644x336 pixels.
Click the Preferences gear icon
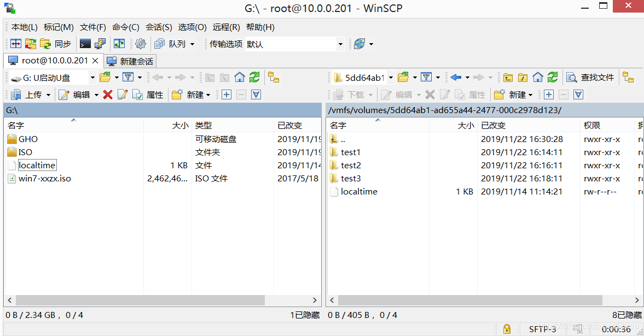(141, 44)
